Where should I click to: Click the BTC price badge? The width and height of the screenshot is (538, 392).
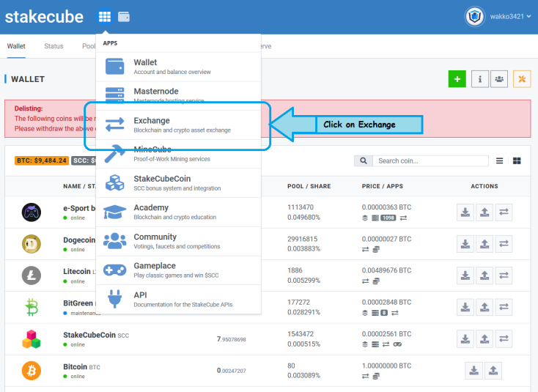click(x=42, y=160)
